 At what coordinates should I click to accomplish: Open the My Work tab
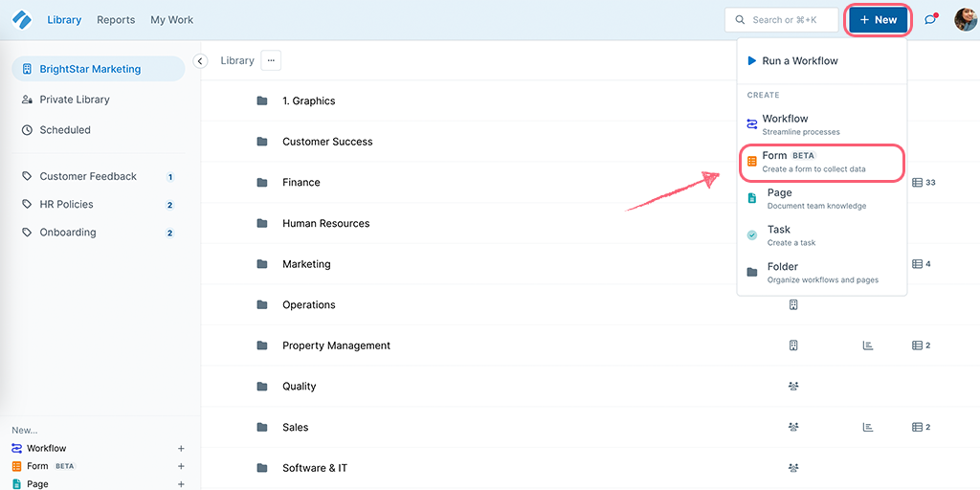point(172,20)
